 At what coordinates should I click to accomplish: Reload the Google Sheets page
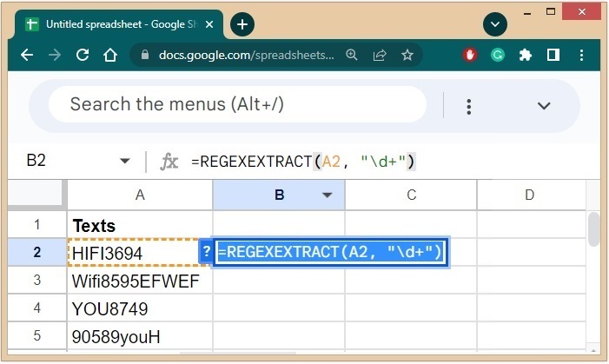[83, 55]
